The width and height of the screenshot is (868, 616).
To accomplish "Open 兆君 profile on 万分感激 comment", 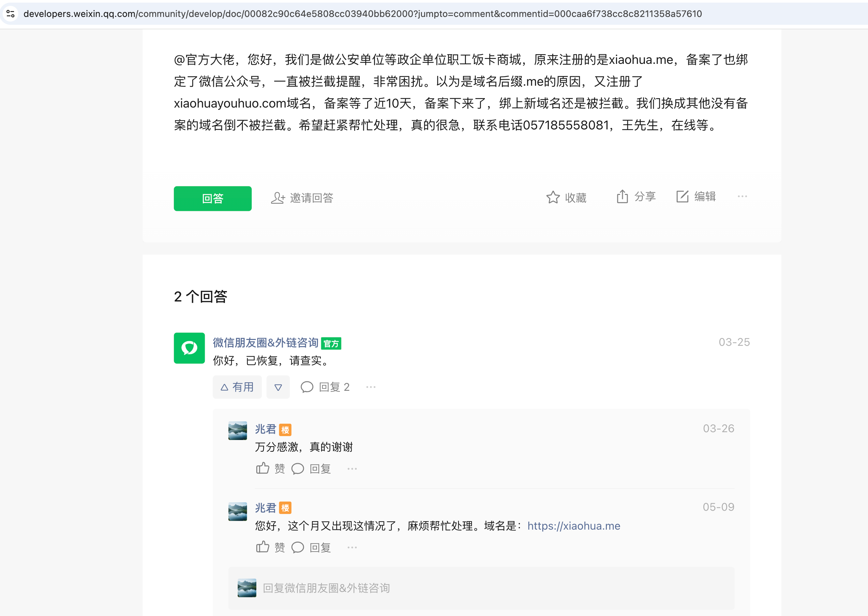I will pyautogui.click(x=265, y=429).
